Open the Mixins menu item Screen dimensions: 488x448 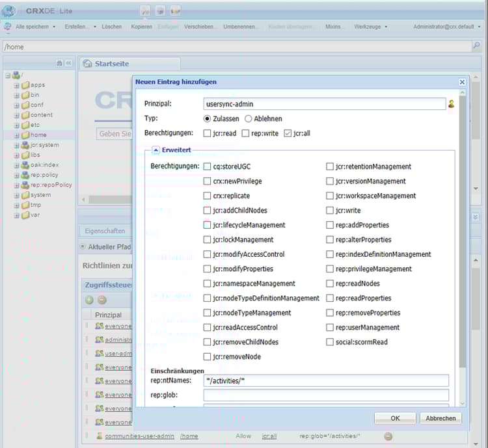coord(334,27)
